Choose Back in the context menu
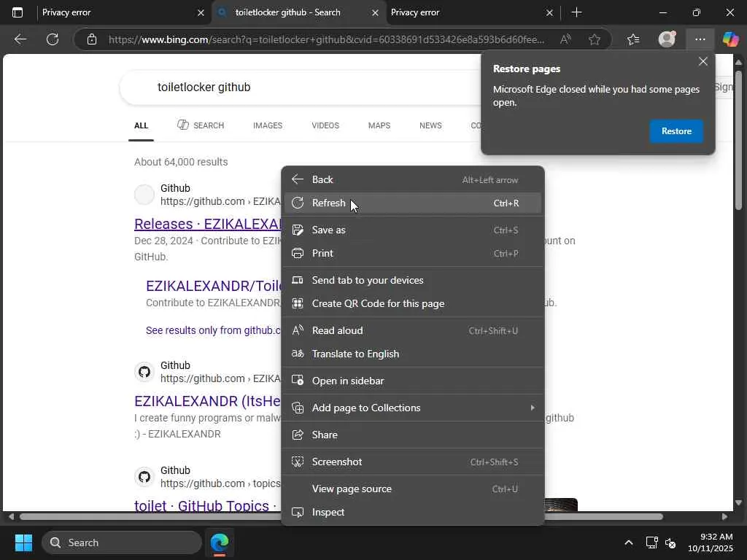This screenshot has height=560, width=747. point(413,179)
